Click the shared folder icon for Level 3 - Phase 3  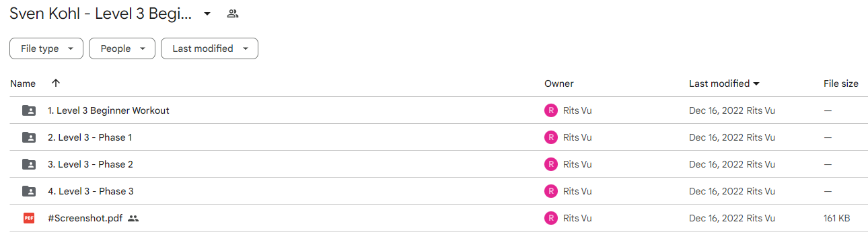29,191
